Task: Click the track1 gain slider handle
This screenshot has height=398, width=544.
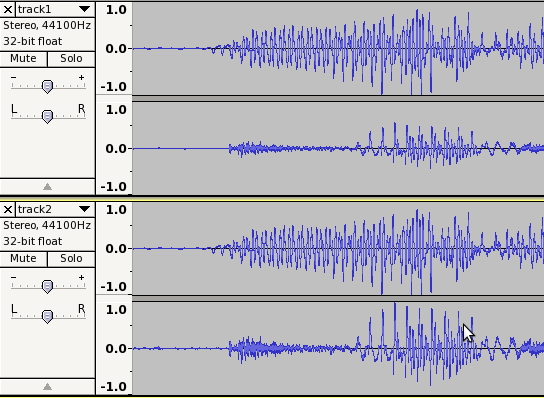Action: 48,86
